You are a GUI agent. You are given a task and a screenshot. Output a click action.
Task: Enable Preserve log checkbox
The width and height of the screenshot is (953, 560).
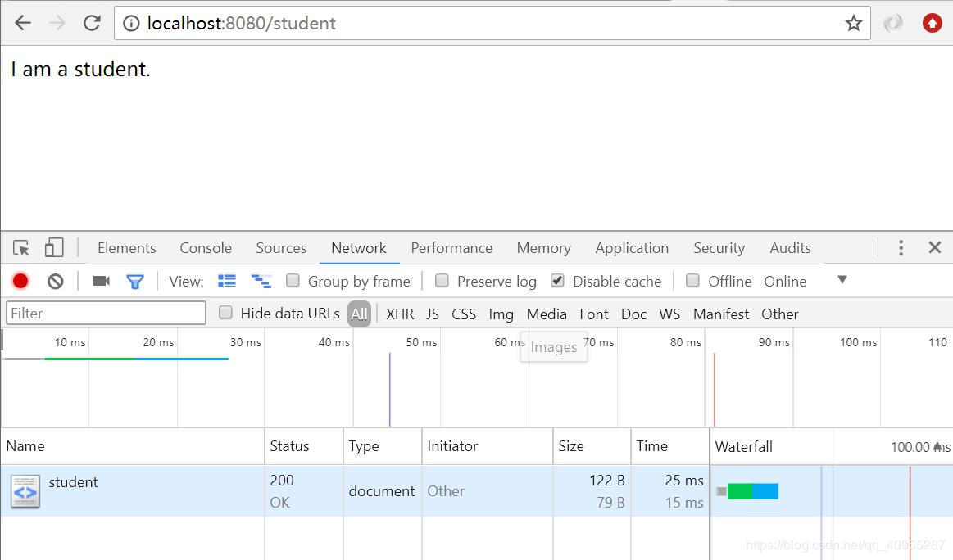point(442,281)
